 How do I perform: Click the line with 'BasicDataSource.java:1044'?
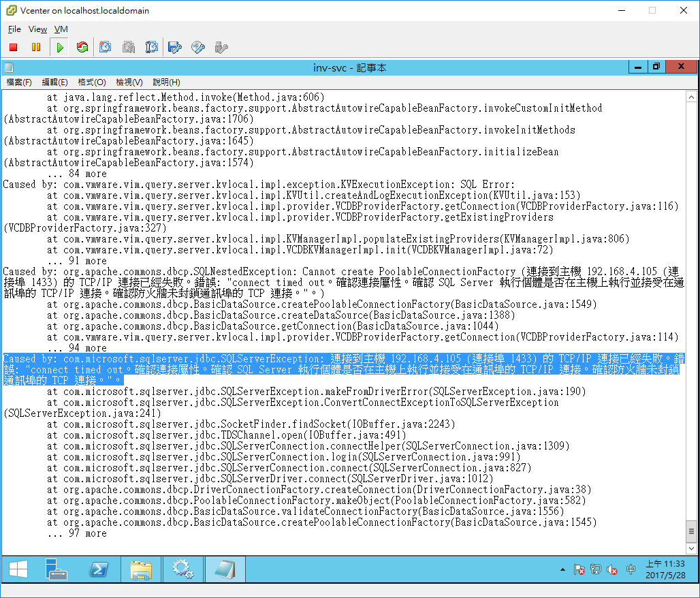point(273,326)
